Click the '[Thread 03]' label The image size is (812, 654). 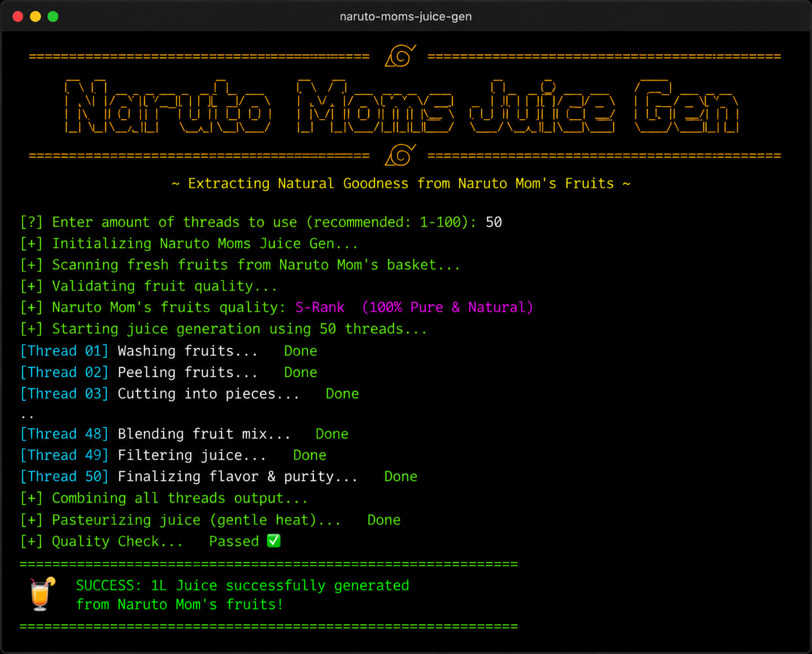[65, 394]
